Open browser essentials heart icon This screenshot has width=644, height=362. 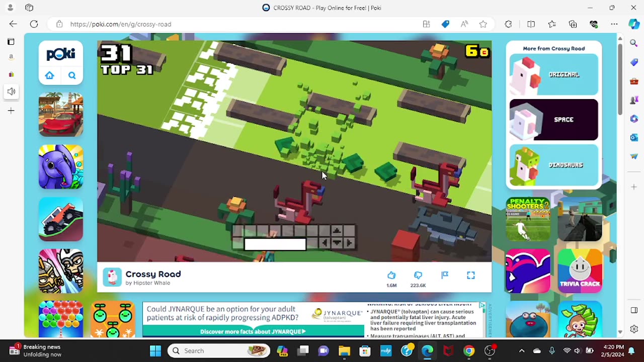click(x=594, y=24)
